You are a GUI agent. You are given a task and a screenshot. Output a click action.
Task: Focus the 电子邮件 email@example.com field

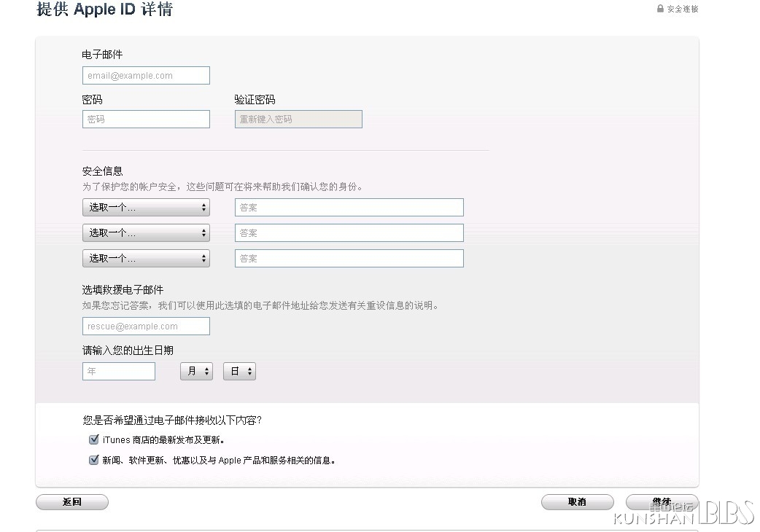click(x=147, y=76)
